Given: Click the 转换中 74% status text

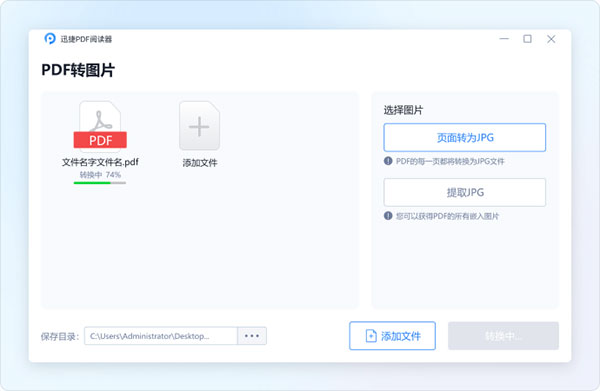Looking at the screenshot, I should [100, 175].
